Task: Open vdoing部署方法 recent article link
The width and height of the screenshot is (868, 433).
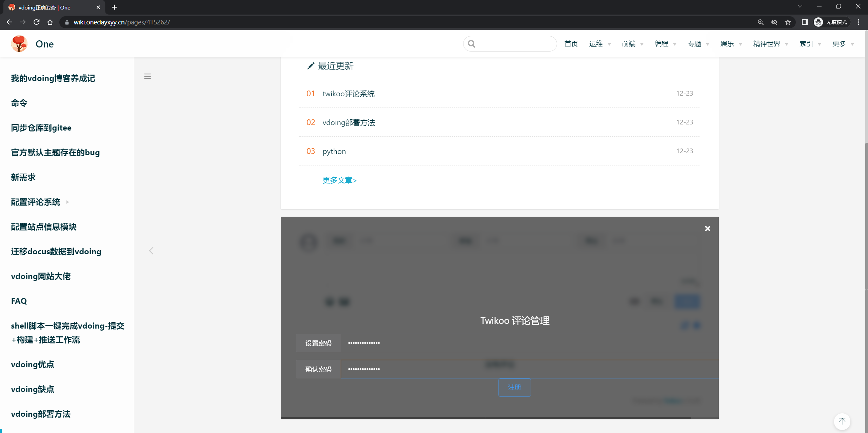Action: [x=349, y=122]
